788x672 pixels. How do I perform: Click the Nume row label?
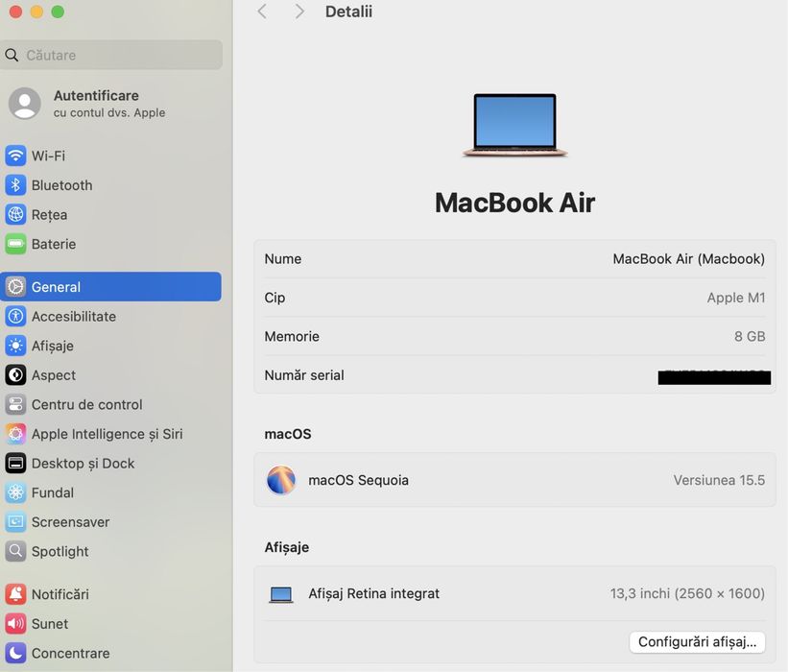click(x=283, y=259)
